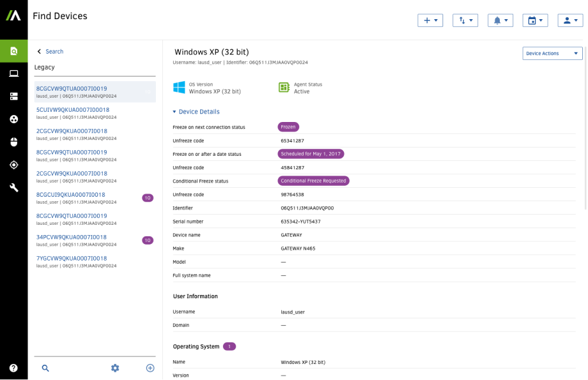Click the help question mark icon

click(13, 368)
